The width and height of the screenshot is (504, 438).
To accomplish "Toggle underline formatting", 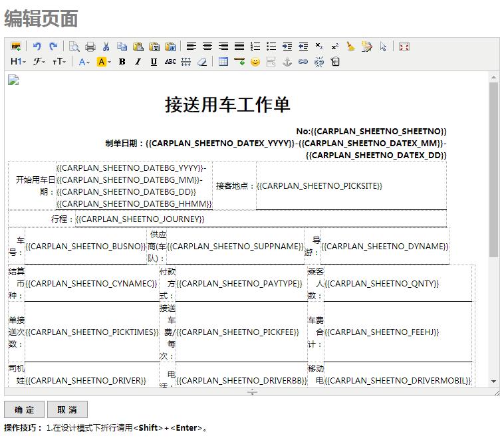I will 154,61.
